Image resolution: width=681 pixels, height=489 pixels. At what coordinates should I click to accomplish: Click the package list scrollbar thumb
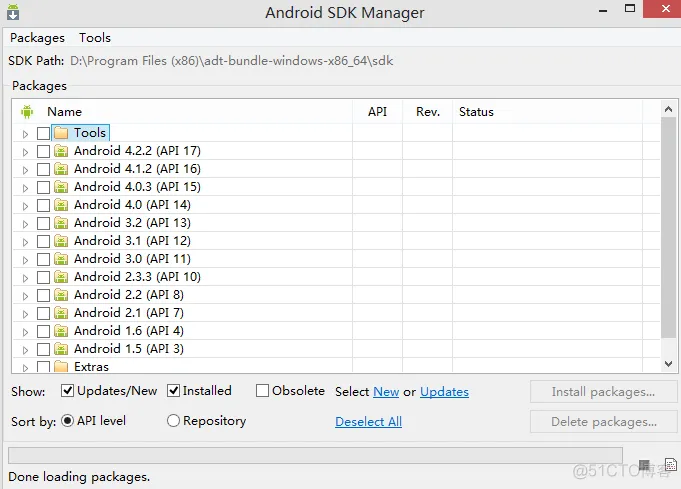(x=668, y=228)
